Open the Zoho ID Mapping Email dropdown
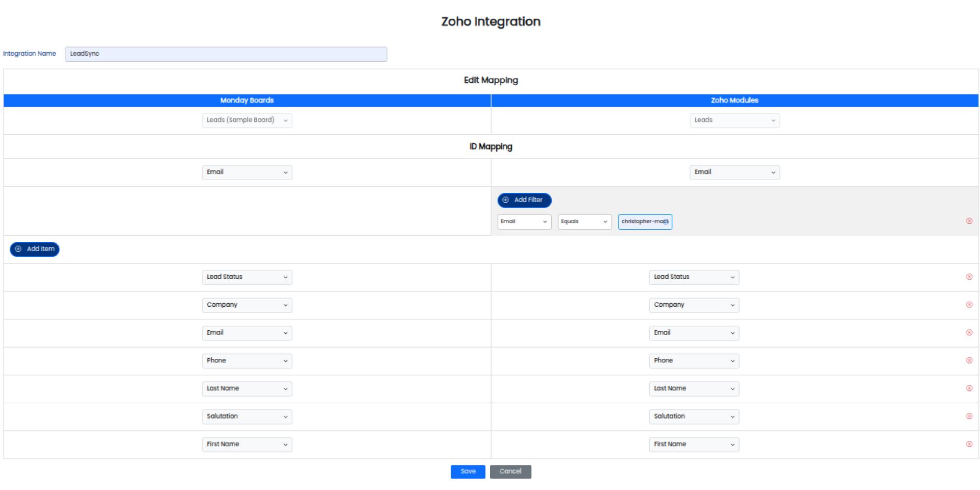Screen dimensions: 980x490 point(734,173)
